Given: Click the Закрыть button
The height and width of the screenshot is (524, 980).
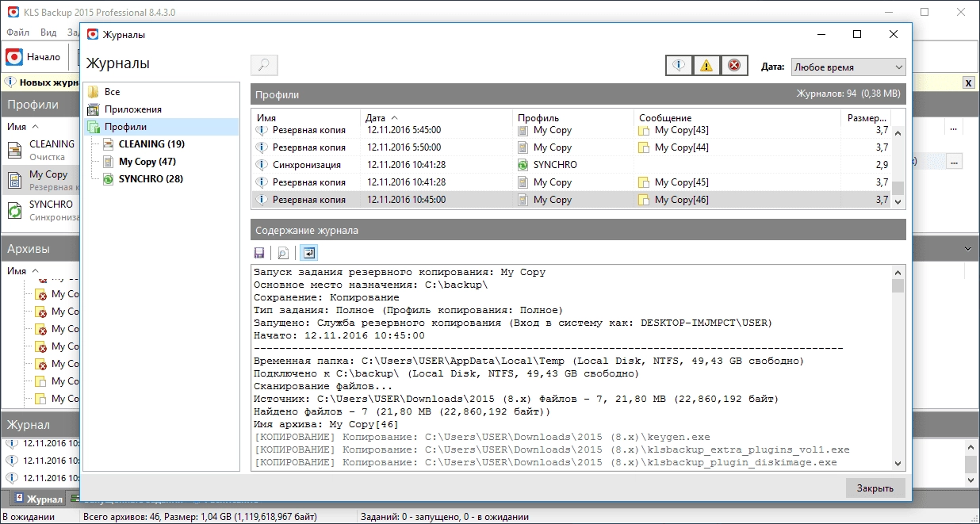Looking at the screenshot, I should coord(875,488).
